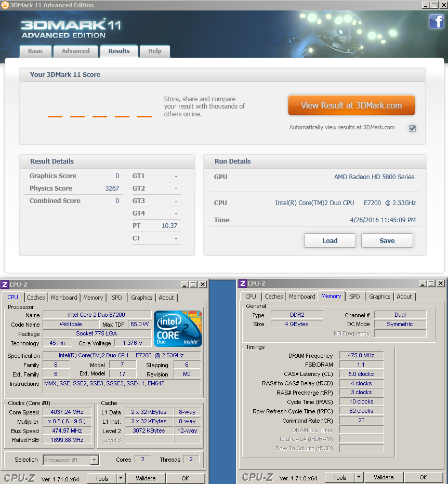
Task: Open About tab in left CPU-Z window
Action: click(166, 298)
